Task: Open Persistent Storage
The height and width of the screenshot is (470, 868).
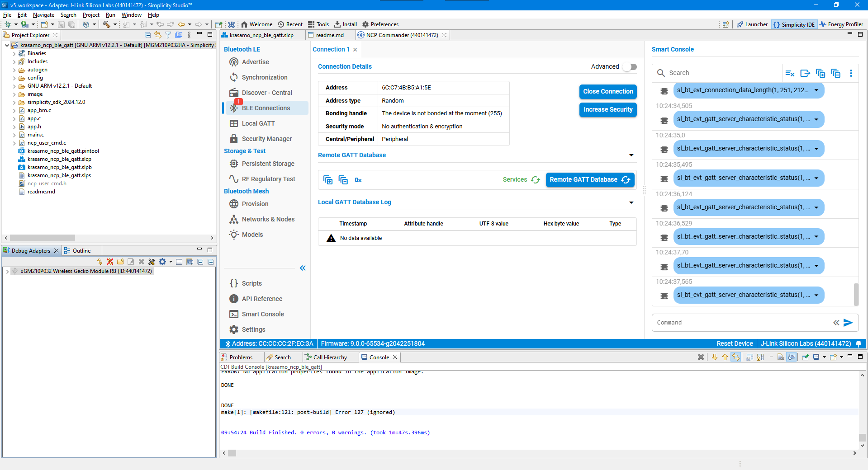Action: (x=268, y=164)
